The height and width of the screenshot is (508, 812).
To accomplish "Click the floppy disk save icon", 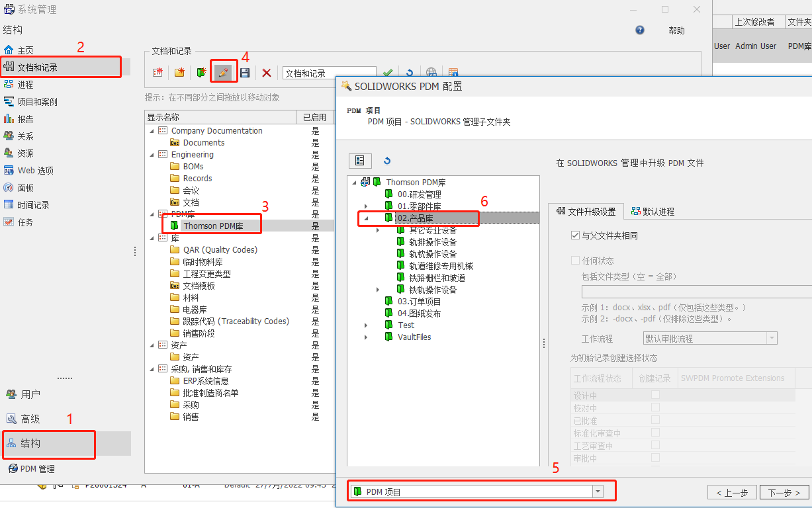I will coord(245,73).
